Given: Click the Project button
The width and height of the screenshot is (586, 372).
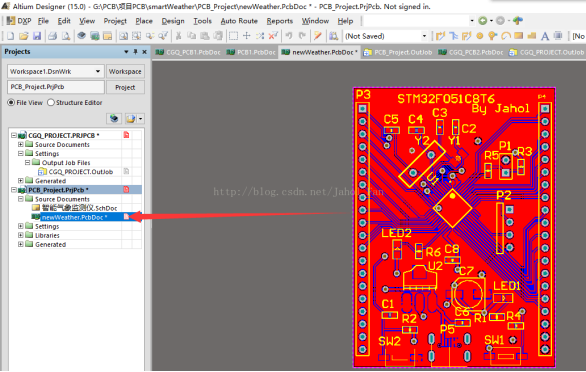Looking at the screenshot, I should pyautogui.click(x=125, y=87).
